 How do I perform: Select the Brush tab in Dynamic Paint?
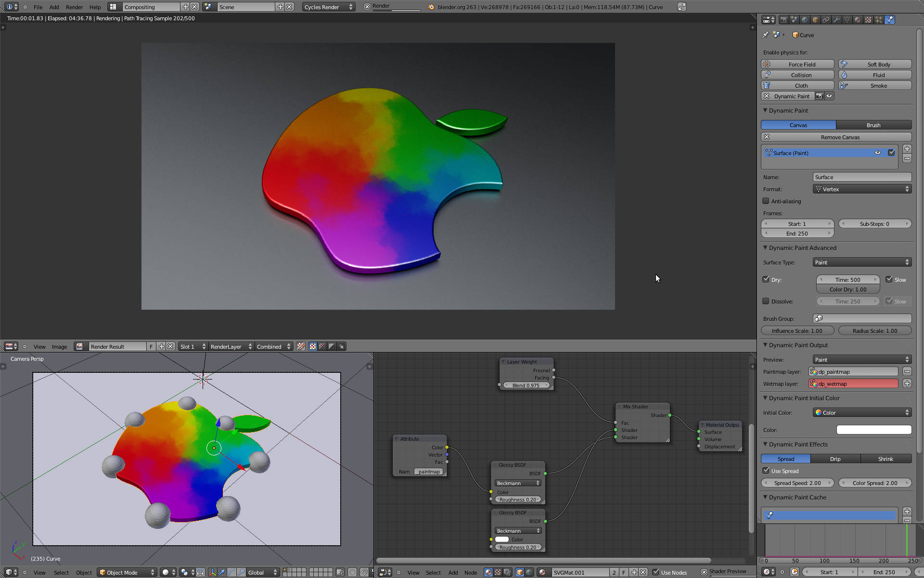pyautogui.click(x=874, y=125)
